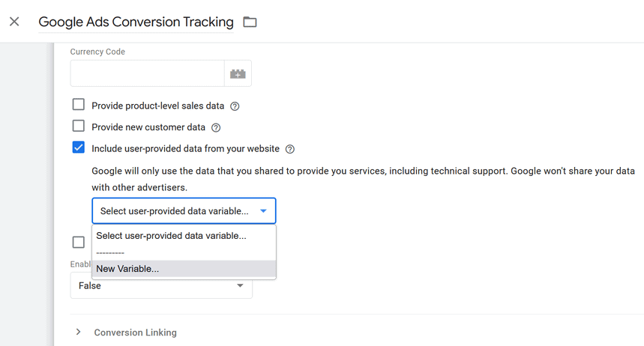Close the tag editor with X icon
Viewport: 644px width, 346px height.
tap(14, 22)
